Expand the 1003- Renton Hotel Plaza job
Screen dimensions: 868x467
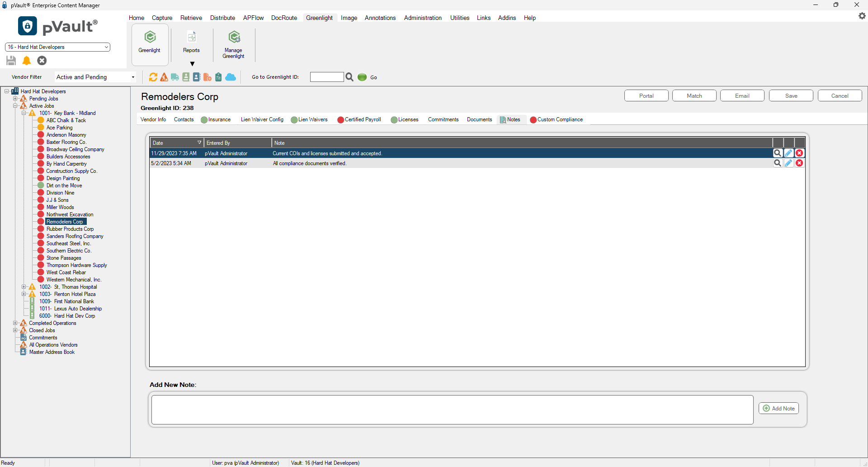pos(24,294)
